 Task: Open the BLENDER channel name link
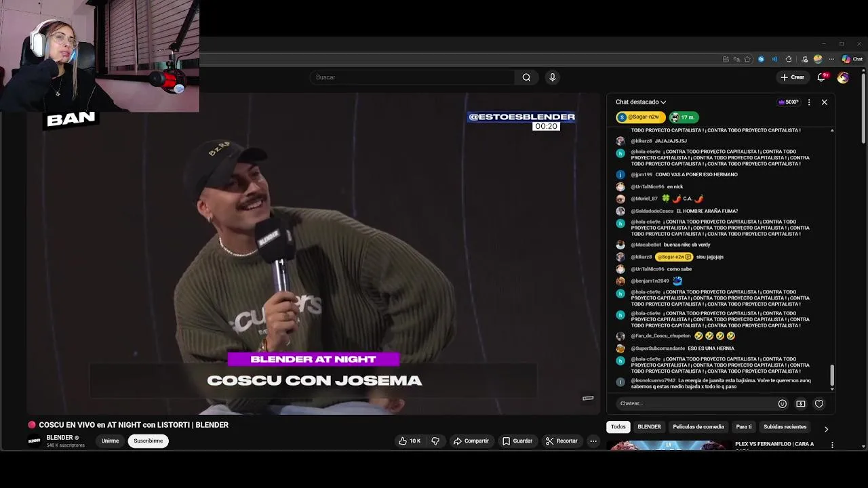coord(59,438)
